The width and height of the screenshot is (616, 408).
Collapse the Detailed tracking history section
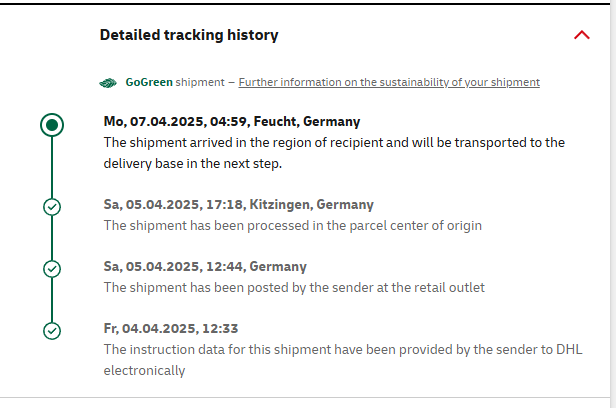(x=582, y=35)
